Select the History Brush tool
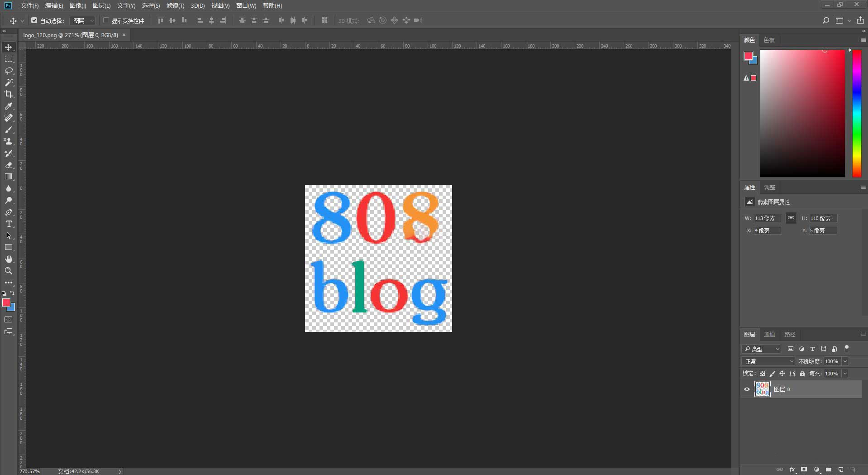The image size is (868, 475). tap(9, 153)
